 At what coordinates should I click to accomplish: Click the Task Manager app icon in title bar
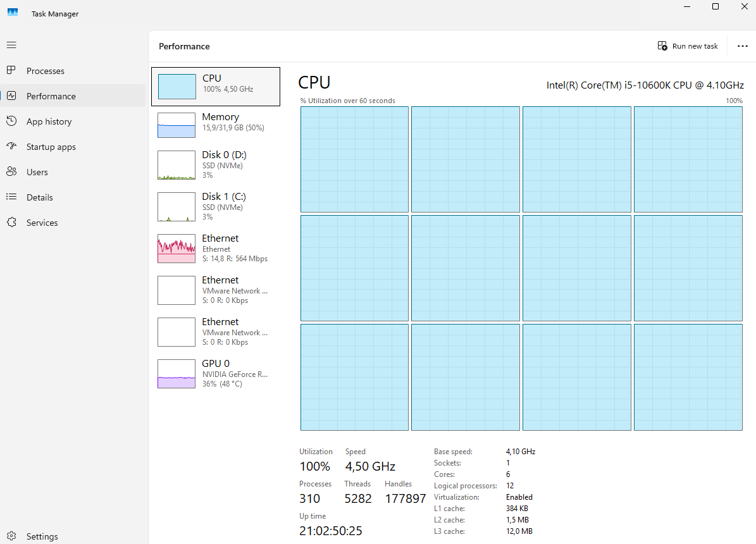pos(13,13)
